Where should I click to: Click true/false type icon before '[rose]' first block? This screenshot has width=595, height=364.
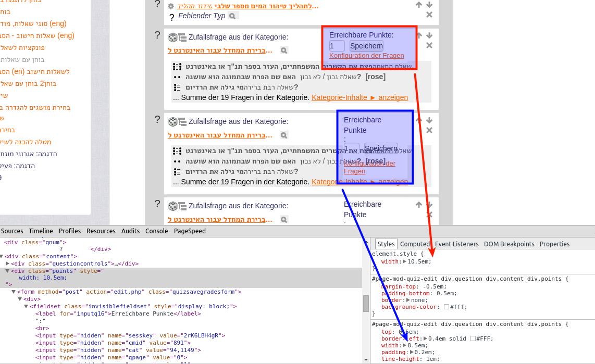[177, 77]
